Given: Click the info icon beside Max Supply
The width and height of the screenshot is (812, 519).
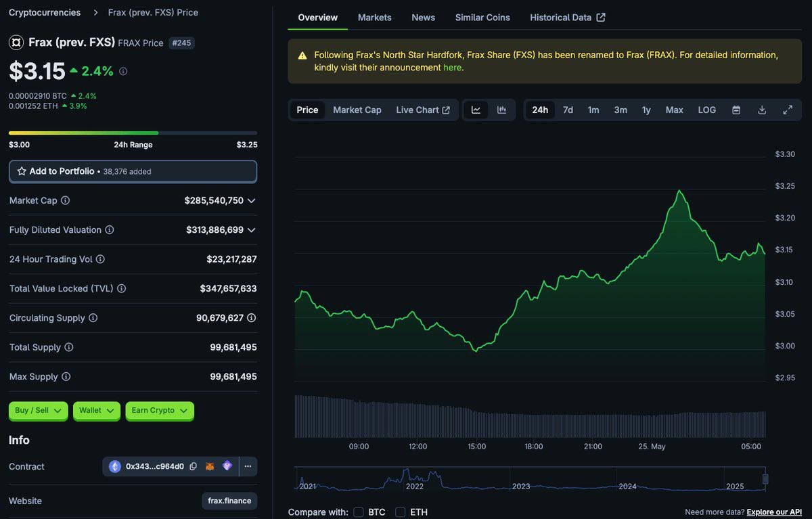Looking at the screenshot, I should [66, 377].
